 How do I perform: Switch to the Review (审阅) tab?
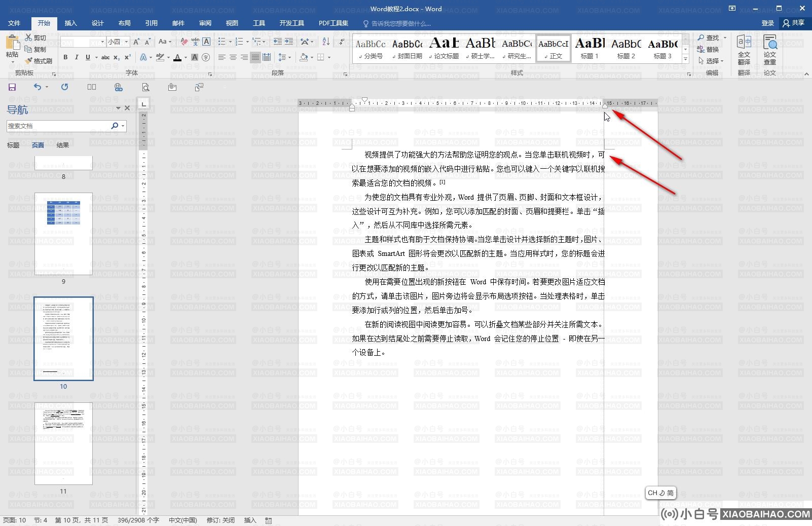[205, 23]
